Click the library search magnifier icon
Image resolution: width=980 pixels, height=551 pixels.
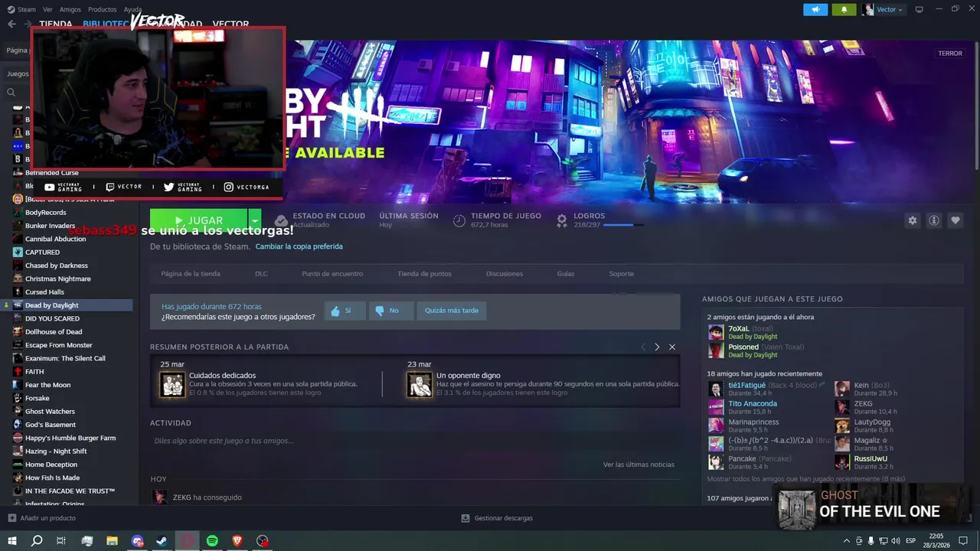click(11, 92)
